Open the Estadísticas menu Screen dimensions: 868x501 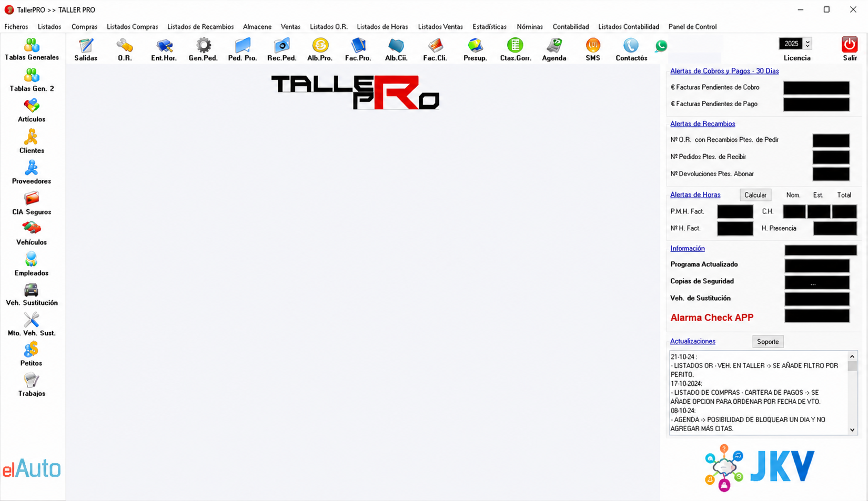pyautogui.click(x=489, y=27)
